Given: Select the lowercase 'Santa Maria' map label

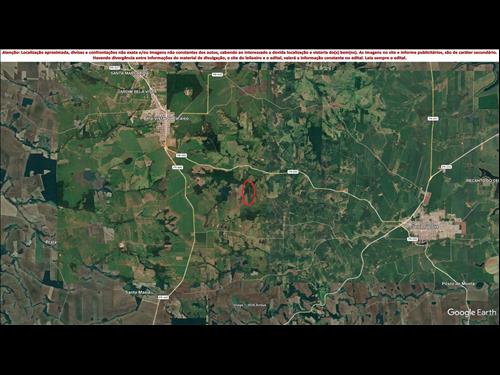Looking at the screenshot, I should pos(138,292).
